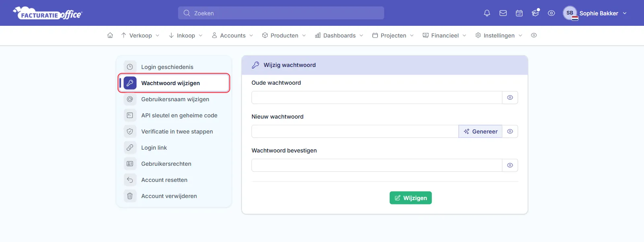Click the key icon in Wijzig wachtwoord header
The image size is (644, 242).
tap(255, 65)
